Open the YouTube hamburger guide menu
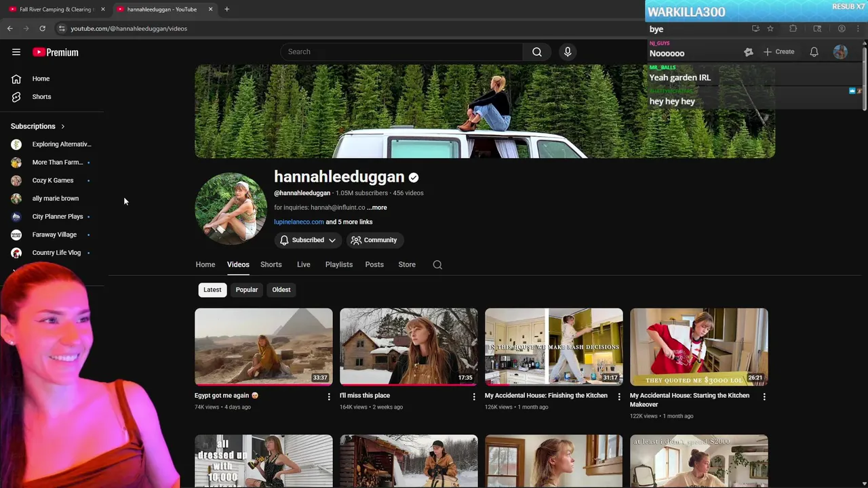The width and height of the screenshot is (868, 488). [x=16, y=52]
